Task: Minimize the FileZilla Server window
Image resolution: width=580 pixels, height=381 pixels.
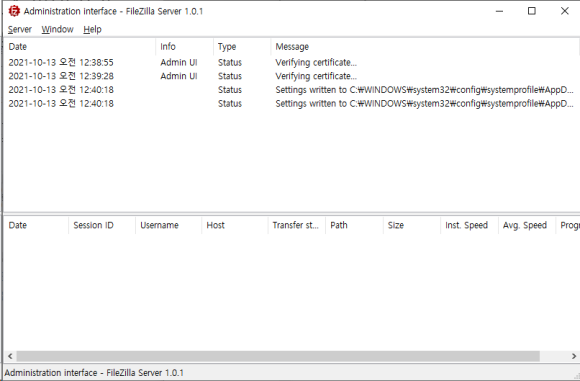Action: 499,11
